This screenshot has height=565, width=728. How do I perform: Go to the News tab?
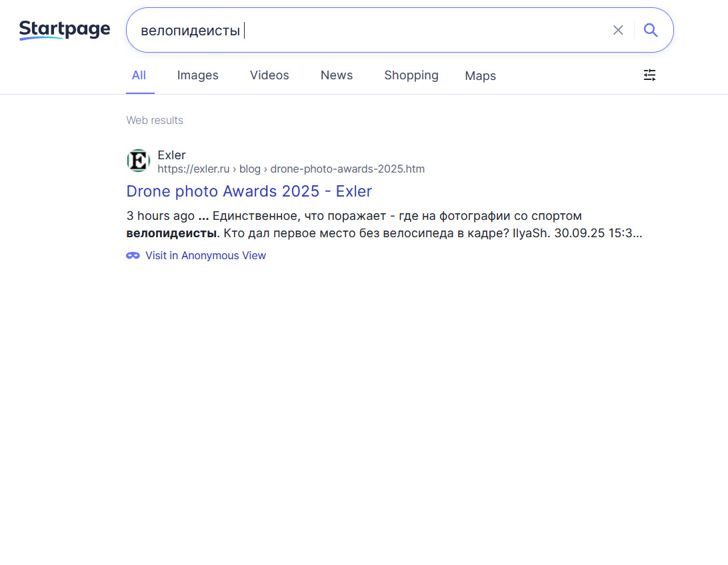click(x=337, y=75)
